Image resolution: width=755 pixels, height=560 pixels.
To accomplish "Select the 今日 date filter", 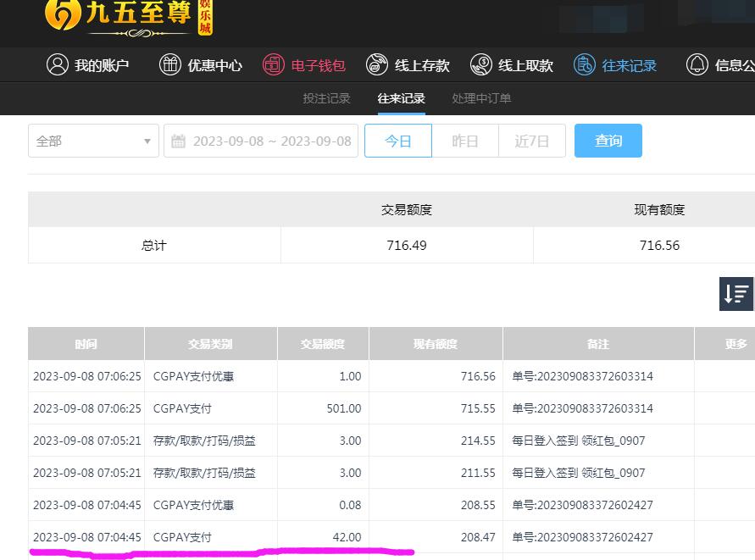I will [x=398, y=141].
